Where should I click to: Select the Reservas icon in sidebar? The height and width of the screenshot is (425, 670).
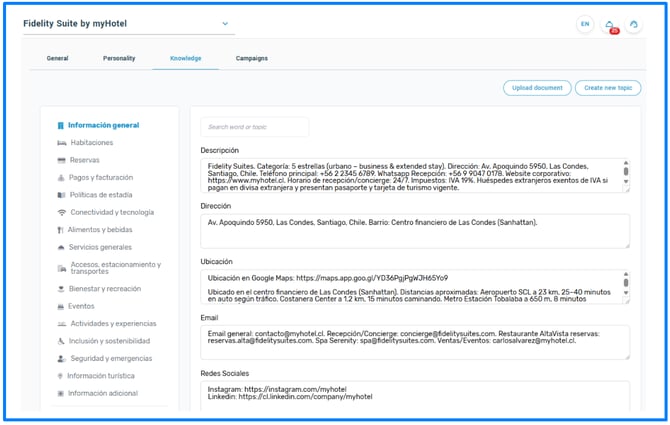click(62, 160)
